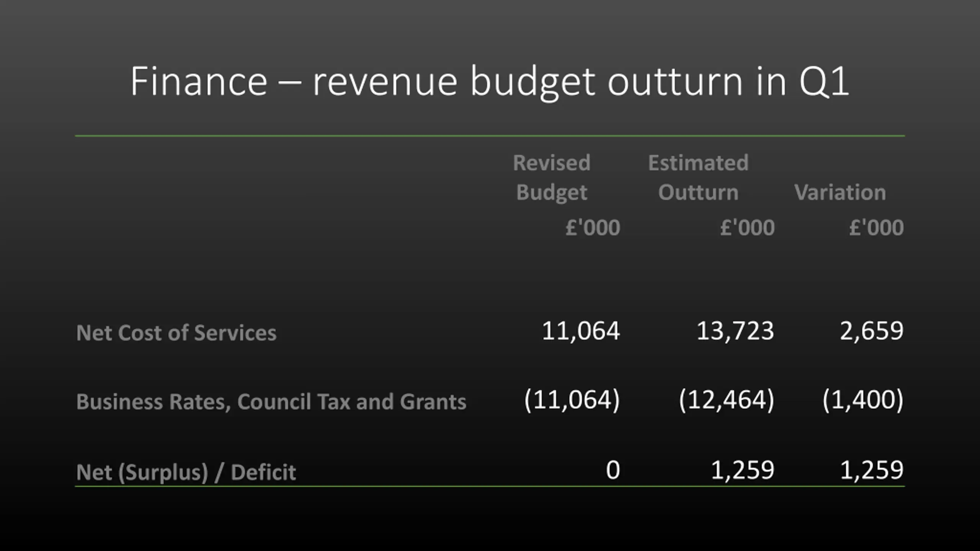
Task: Click the 11,064 Net Cost of Services value
Action: (581, 331)
